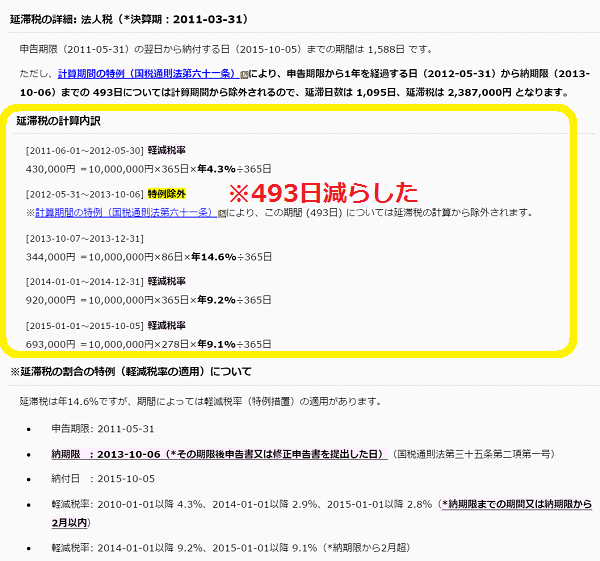Click bold text 延滞税は 2,387,000円 となります
This screenshot has width=600, height=561.
pos(487,92)
